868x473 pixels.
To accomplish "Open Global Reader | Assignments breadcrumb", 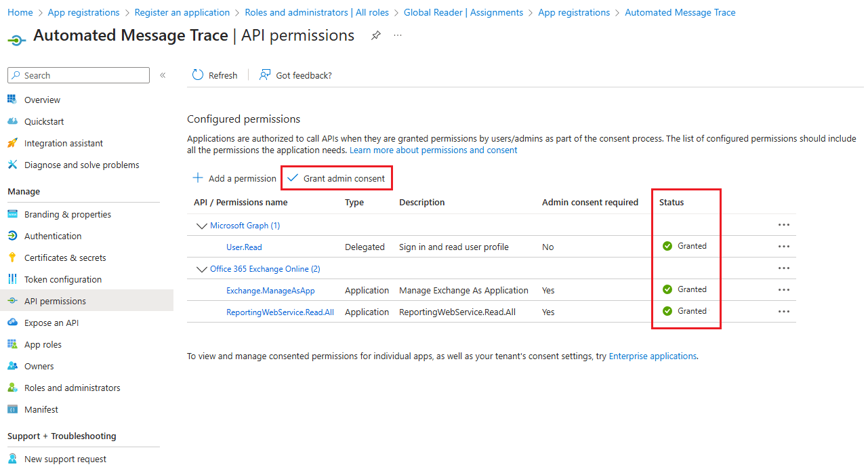I will pyautogui.click(x=463, y=12).
